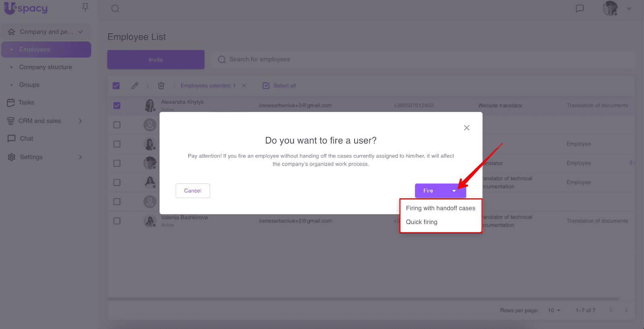Click the pin sidebar icon
The width and height of the screenshot is (644, 329).
pos(85,7)
